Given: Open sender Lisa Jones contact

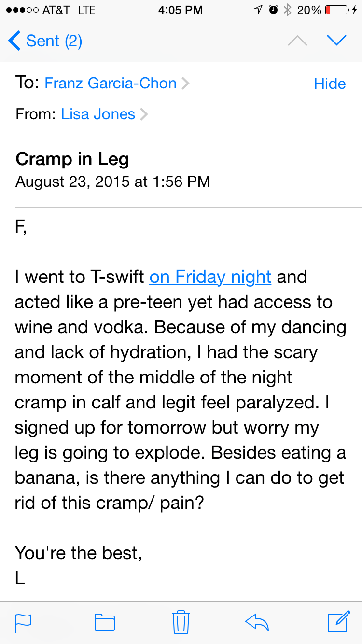Looking at the screenshot, I should (98, 114).
